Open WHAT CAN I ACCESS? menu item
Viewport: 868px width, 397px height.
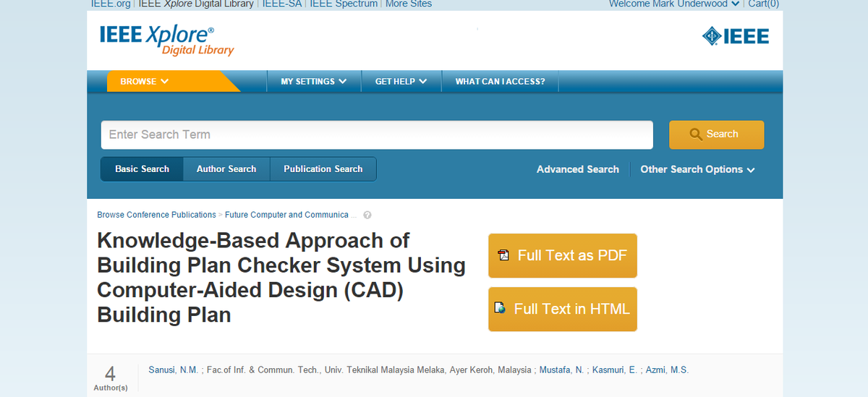pos(500,82)
